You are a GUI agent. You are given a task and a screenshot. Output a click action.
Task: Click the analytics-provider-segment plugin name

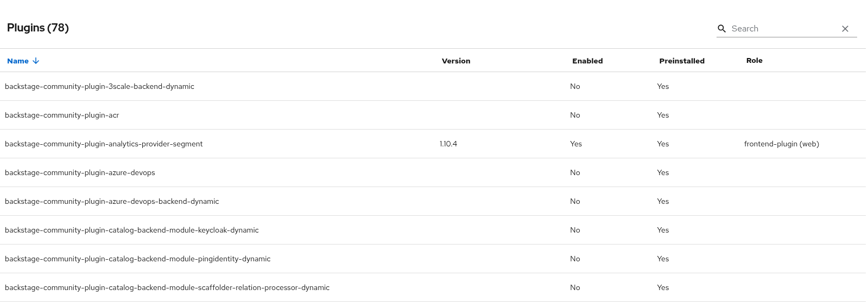104,144
